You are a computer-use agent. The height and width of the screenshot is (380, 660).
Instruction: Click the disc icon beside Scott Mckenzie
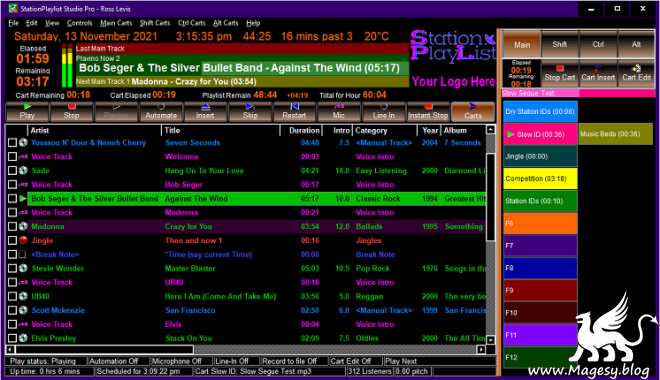[23, 310]
